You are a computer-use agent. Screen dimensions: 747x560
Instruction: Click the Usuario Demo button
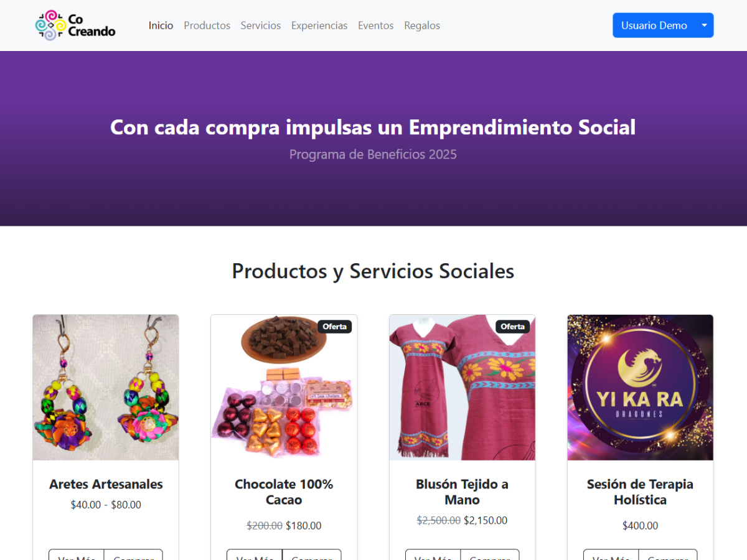click(x=654, y=26)
